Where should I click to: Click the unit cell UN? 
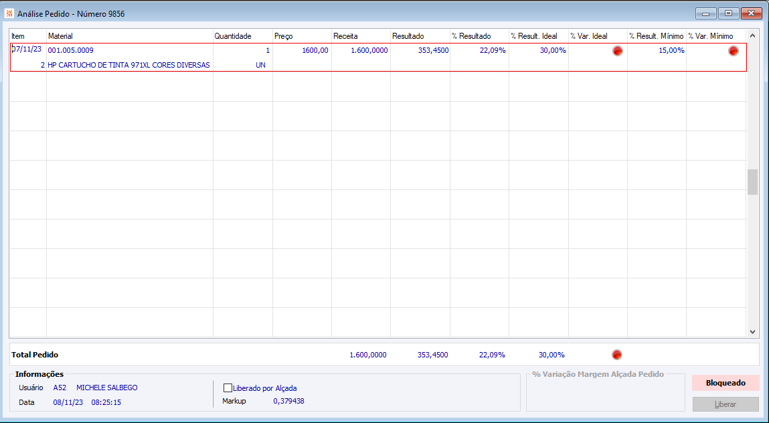260,65
